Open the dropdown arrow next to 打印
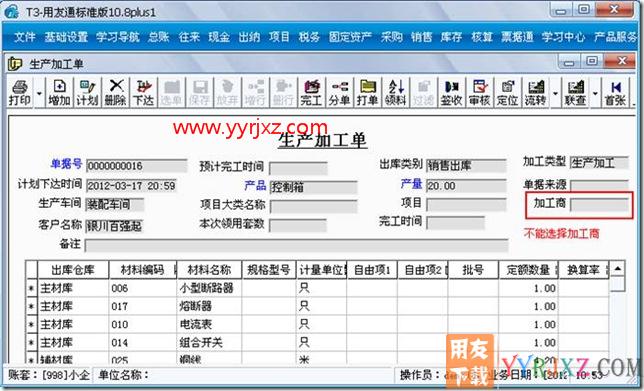 click(x=39, y=93)
